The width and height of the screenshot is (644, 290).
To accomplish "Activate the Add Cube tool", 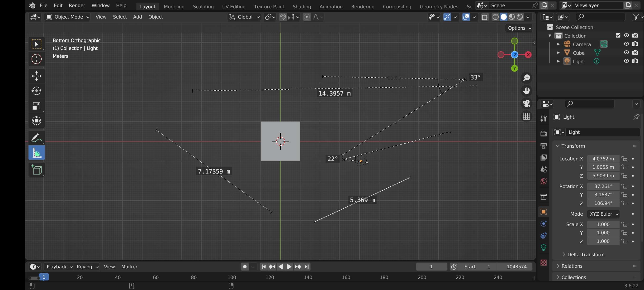I will point(37,170).
